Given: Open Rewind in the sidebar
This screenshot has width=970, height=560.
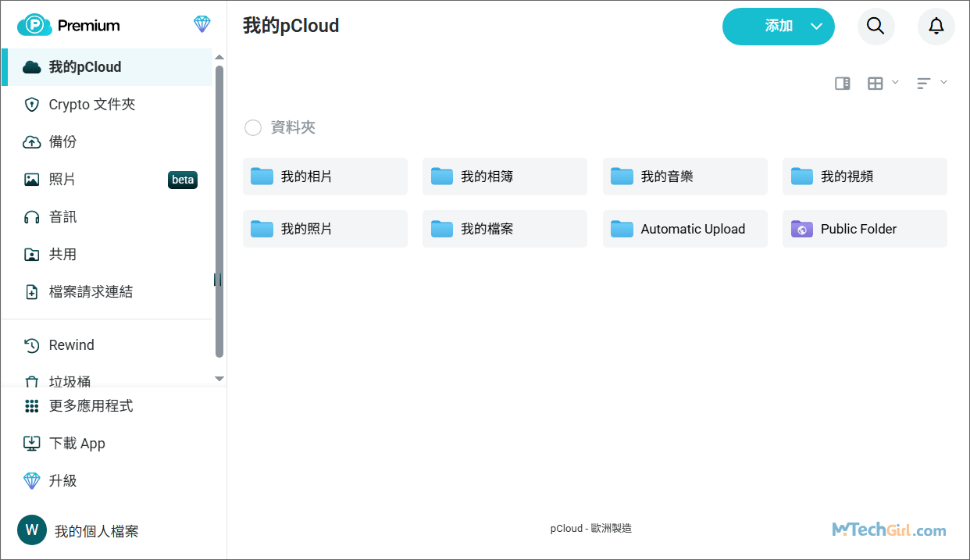Looking at the screenshot, I should (107, 345).
